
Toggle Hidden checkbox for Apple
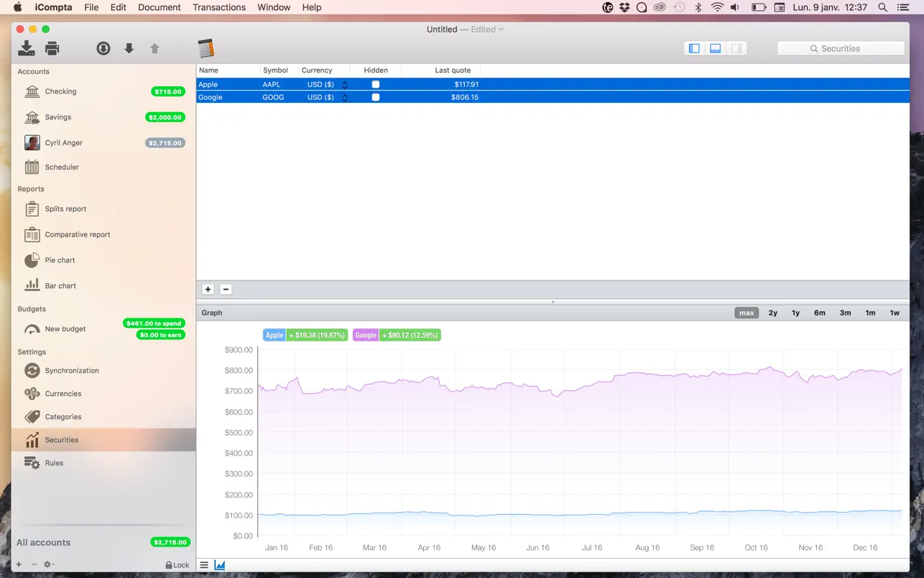pyautogui.click(x=375, y=84)
